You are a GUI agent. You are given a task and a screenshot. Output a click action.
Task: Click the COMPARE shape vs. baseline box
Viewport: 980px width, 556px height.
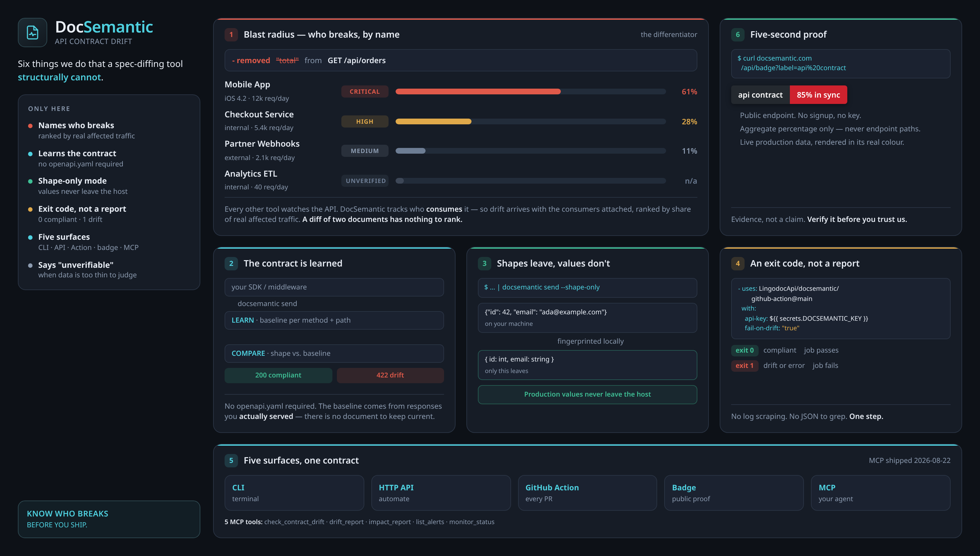(334, 353)
